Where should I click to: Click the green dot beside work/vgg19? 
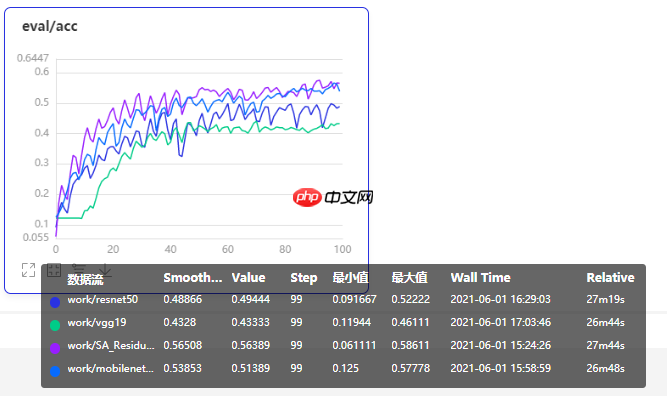(x=55, y=325)
